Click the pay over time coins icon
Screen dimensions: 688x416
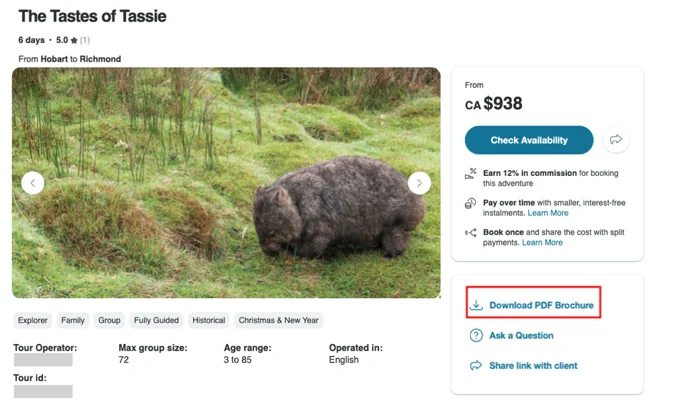click(x=470, y=204)
